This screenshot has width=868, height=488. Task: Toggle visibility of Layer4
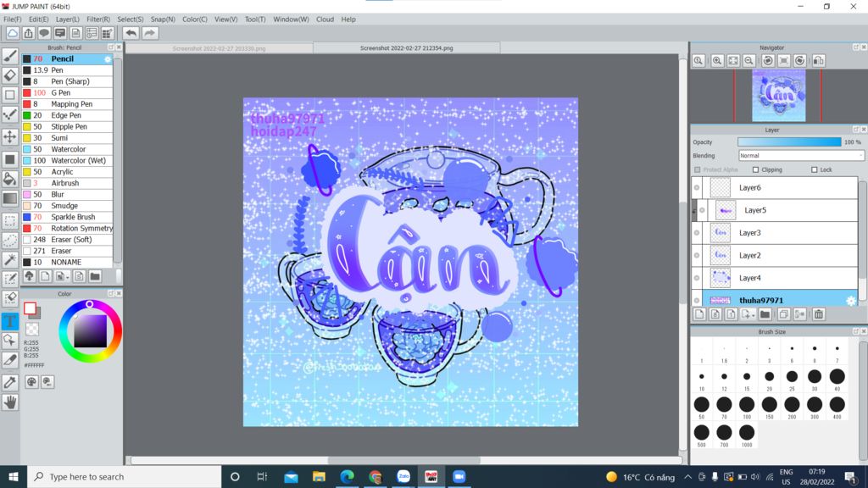click(x=697, y=278)
